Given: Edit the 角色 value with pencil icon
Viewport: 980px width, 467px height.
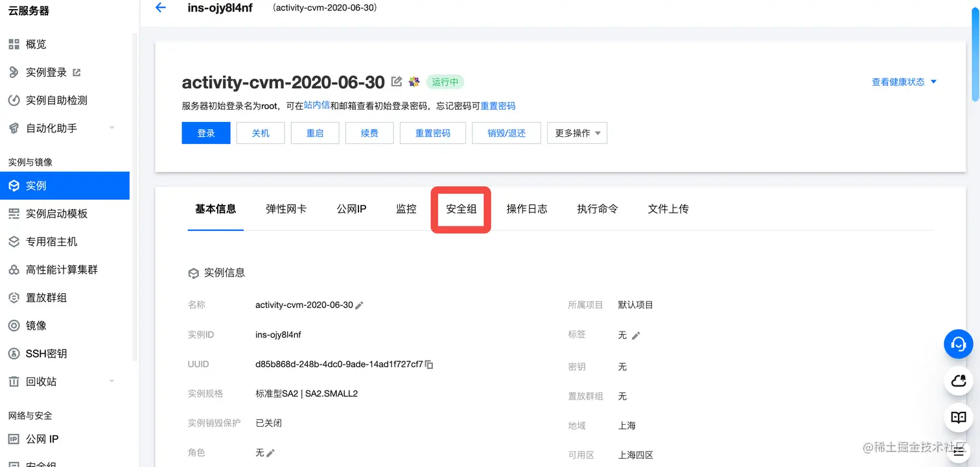Looking at the screenshot, I should coord(270,453).
